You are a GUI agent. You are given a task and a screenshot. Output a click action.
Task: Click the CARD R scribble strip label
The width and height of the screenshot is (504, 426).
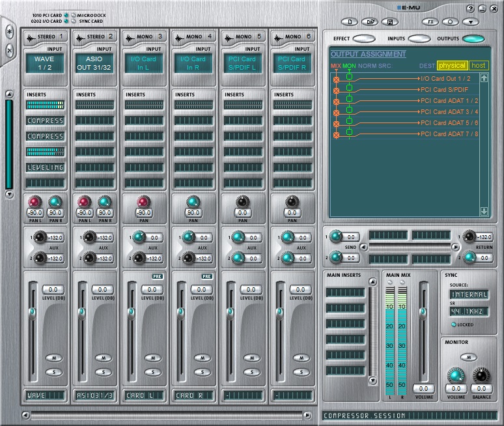pos(193,395)
